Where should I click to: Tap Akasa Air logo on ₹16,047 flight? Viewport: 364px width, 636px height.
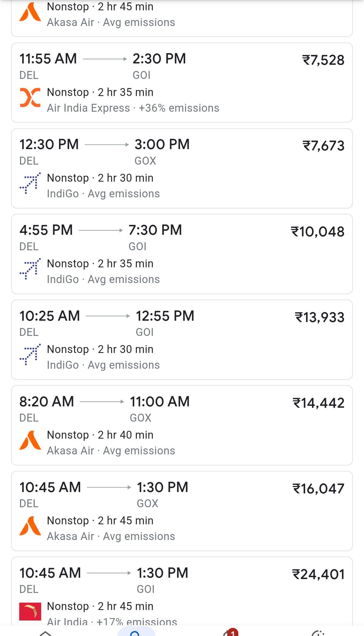pos(30,526)
